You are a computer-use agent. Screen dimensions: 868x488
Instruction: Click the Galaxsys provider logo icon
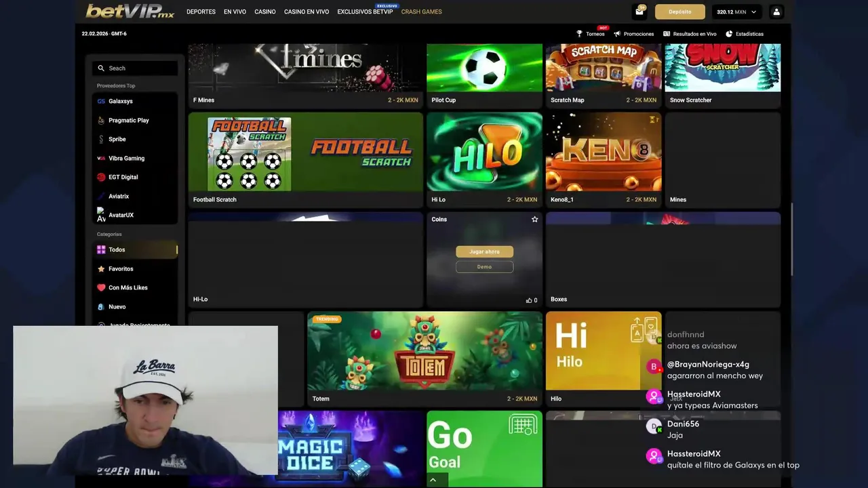101,101
